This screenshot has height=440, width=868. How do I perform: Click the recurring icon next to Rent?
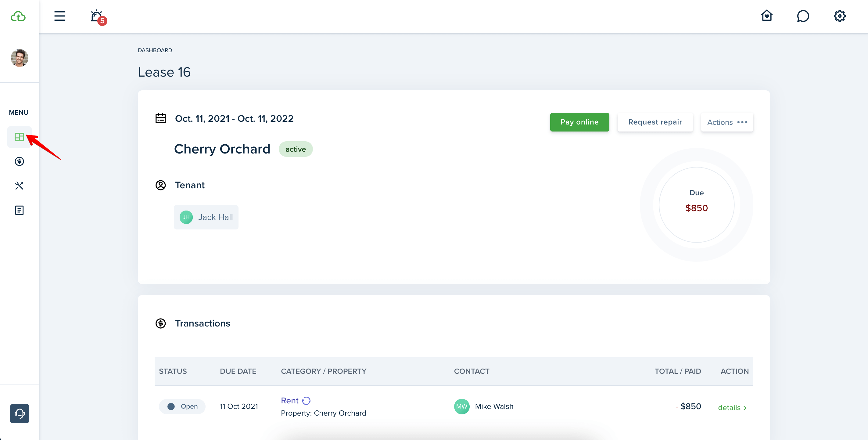pyautogui.click(x=306, y=401)
